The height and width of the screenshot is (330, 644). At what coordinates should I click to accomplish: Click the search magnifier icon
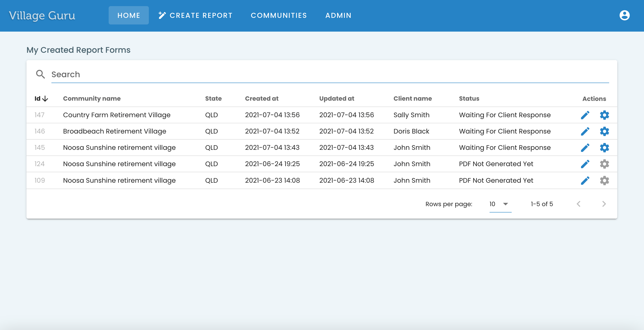[x=40, y=74]
